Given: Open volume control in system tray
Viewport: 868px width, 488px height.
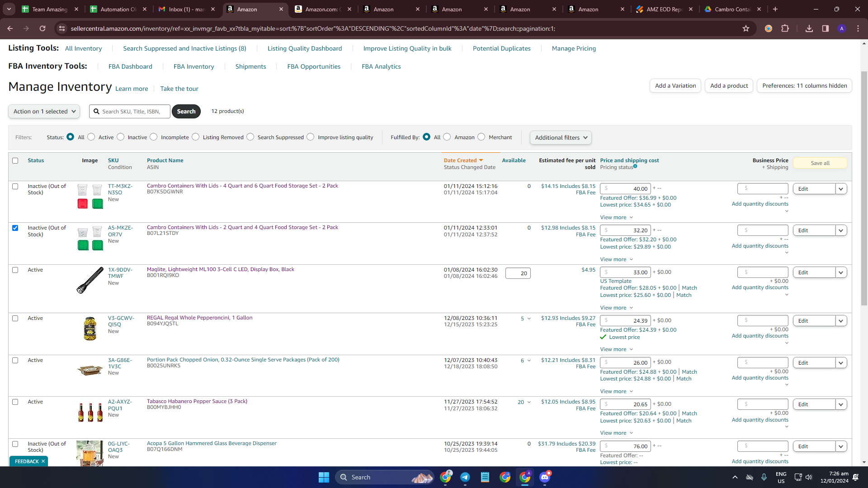Looking at the screenshot, I should (809, 477).
